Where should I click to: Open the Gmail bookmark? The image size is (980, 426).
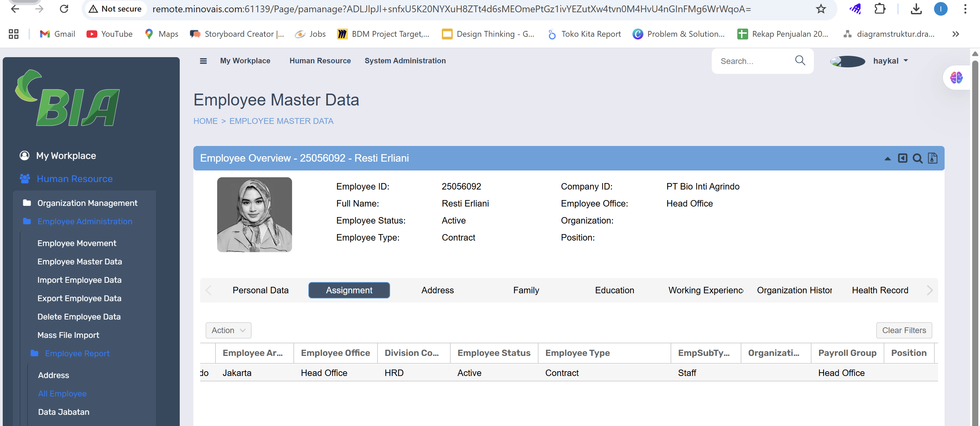[x=58, y=34]
